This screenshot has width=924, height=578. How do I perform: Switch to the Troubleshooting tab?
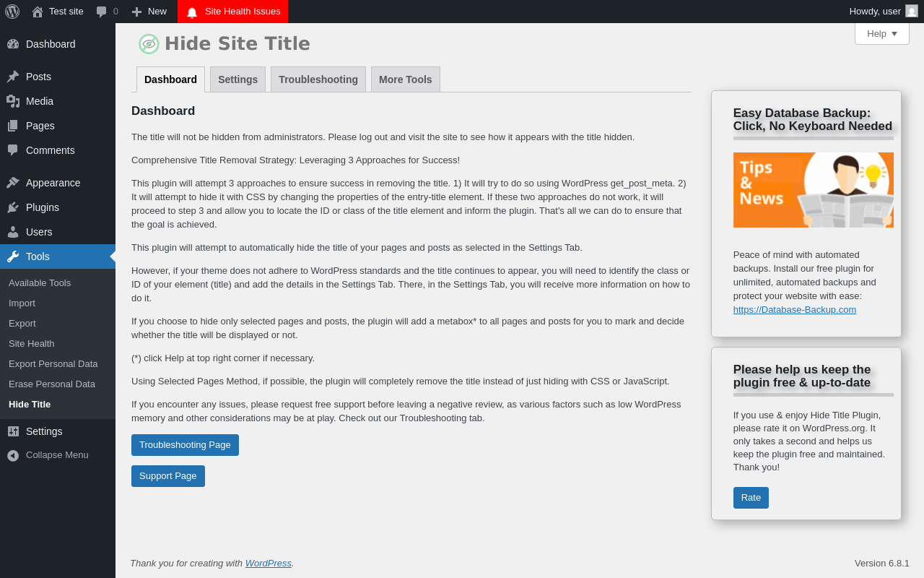point(318,79)
